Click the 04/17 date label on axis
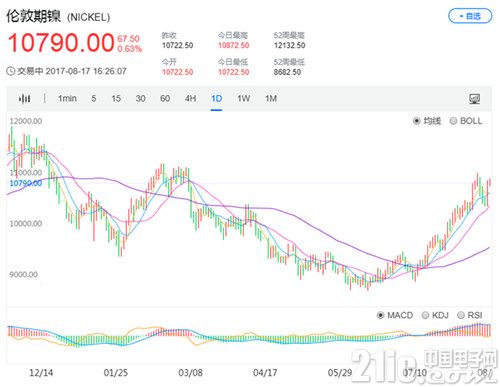 (265, 373)
